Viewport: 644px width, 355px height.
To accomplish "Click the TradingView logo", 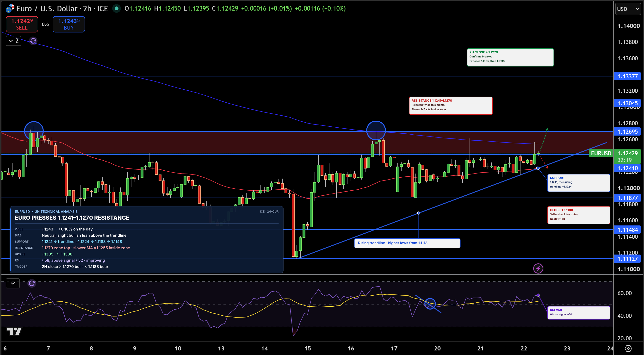I will [14, 331].
